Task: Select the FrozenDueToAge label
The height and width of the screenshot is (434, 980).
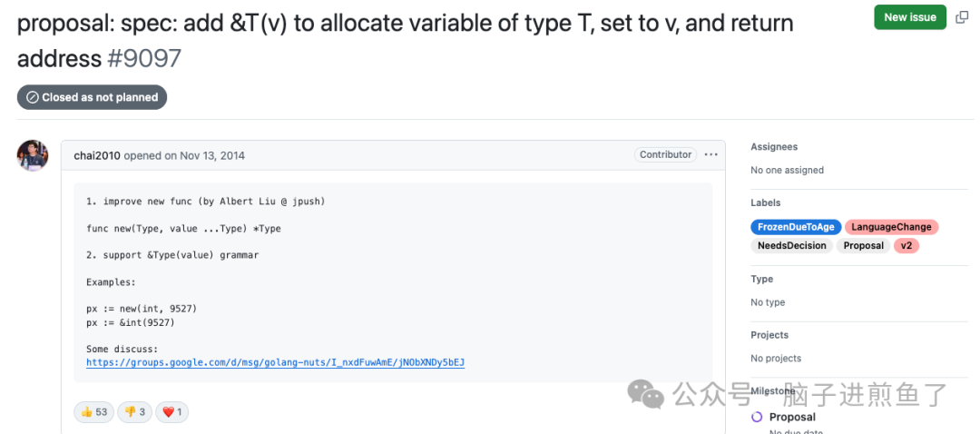Action: click(x=796, y=227)
